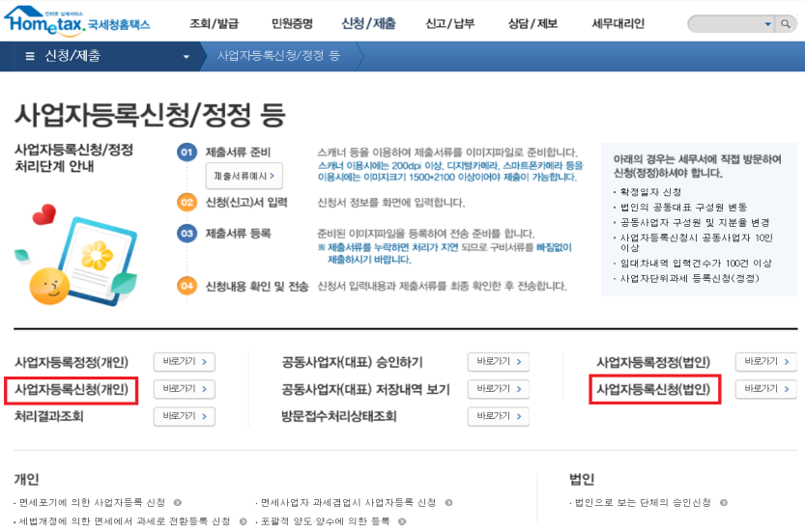Open the 신고/납부 top menu
Screen dimensions: 805x532
tap(449, 23)
